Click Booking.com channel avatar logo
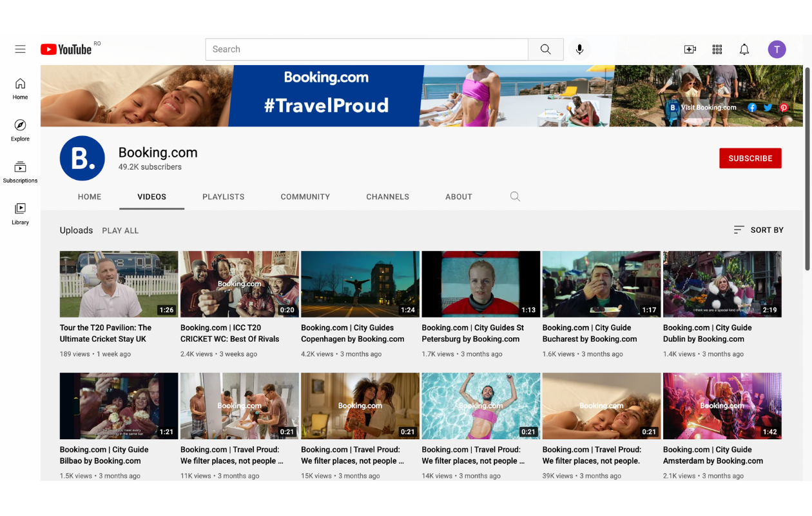This screenshot has width=812, height=516. pyautogui.click(x=82, y=158)
